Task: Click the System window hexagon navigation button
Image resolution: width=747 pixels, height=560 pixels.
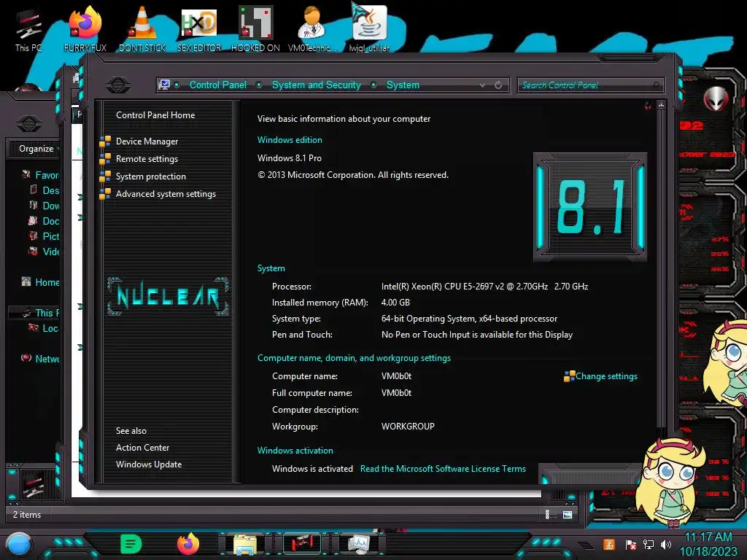Action: coord(118,85)
